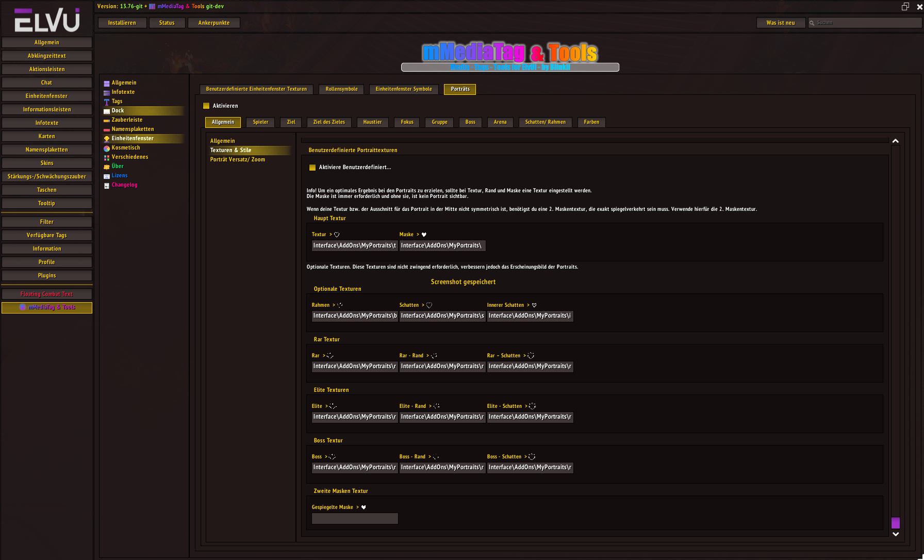Open Aktionsleisten settings

tap(47, 69)
